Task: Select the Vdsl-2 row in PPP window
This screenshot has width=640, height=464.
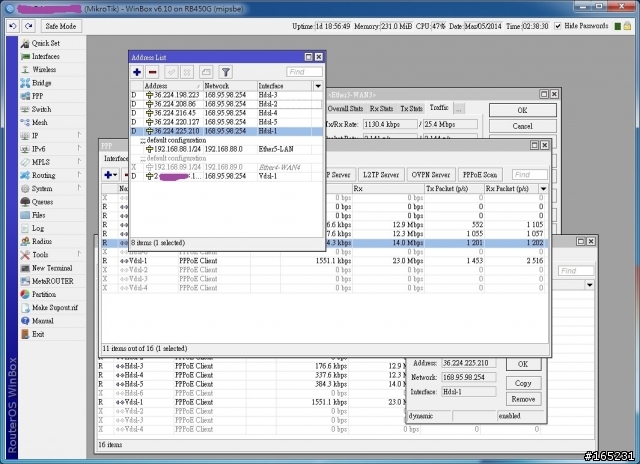Action: pyautogui.click(x=324, y=270)
